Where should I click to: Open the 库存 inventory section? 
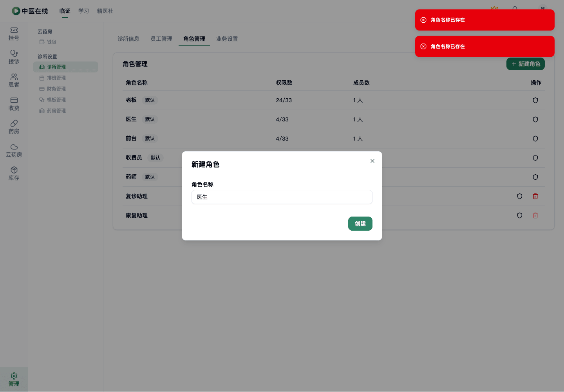[x=14, y=174]
